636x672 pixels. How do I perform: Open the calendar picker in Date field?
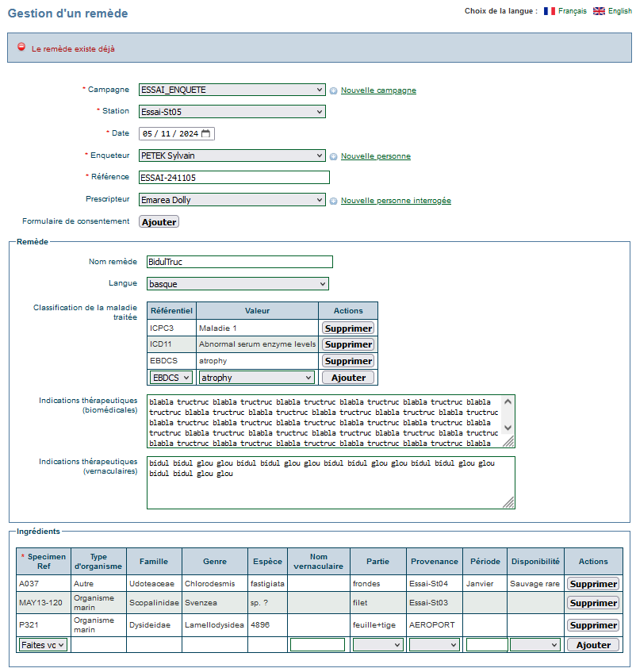click(x=205, y=134)
